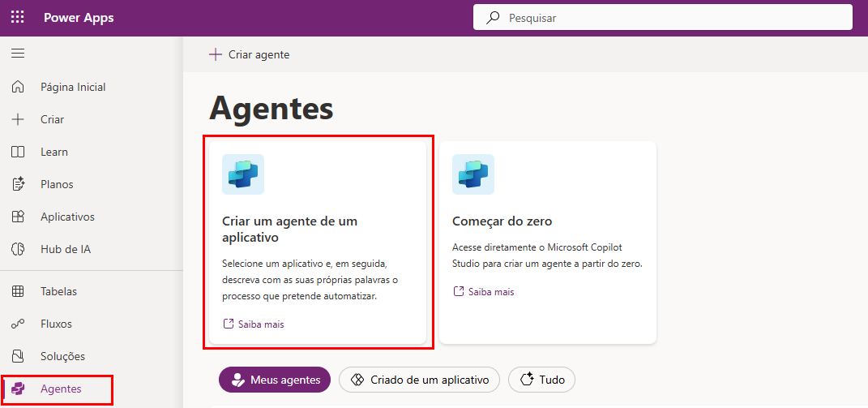
Task: Click the icon on Criado de um aplicativo pill
Action: point(357,380)
